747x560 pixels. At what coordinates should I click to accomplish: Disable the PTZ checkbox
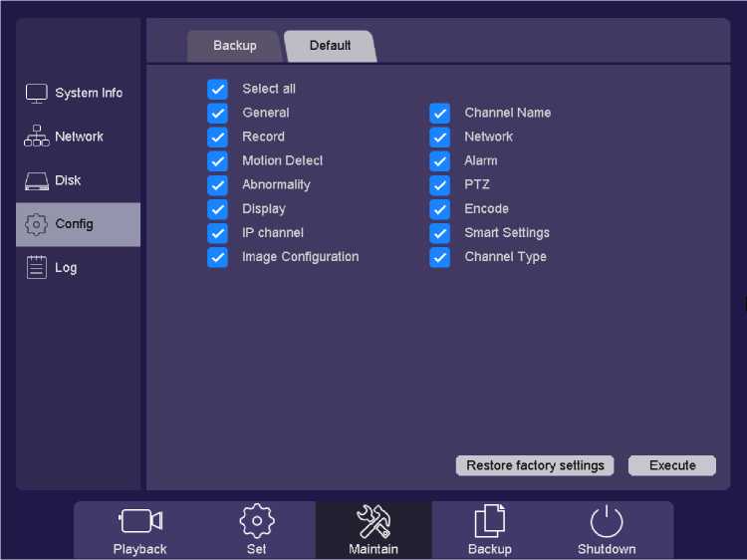click(x=440, y=184)
